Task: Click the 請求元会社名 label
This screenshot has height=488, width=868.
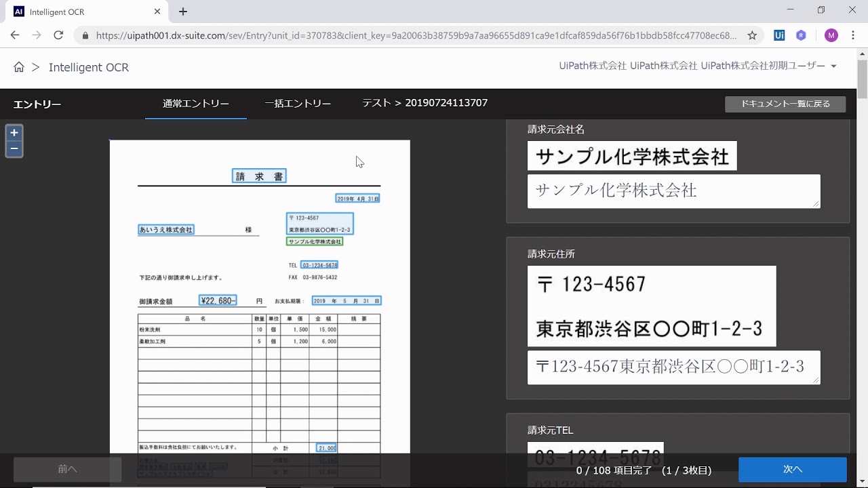Action: tap(556, 129)
